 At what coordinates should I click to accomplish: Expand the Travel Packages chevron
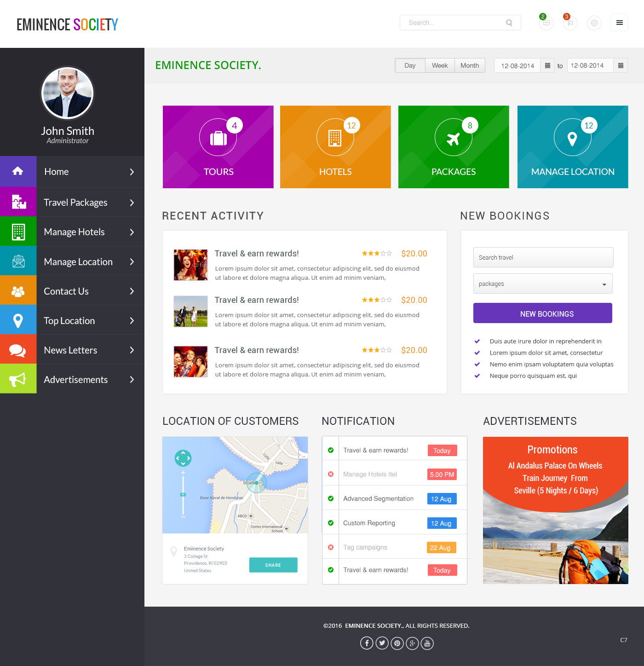point(132,203)
